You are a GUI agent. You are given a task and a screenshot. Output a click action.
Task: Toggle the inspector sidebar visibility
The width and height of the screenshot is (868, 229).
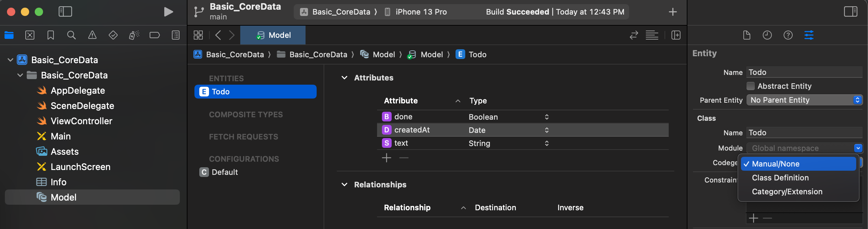tap(851, 12)
